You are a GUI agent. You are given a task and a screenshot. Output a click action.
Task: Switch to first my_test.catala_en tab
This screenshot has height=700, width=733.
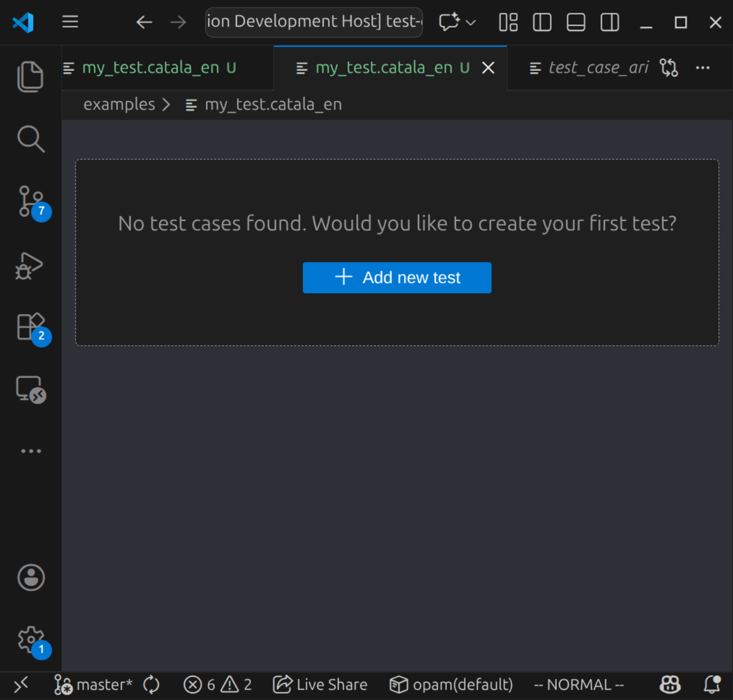168,68
